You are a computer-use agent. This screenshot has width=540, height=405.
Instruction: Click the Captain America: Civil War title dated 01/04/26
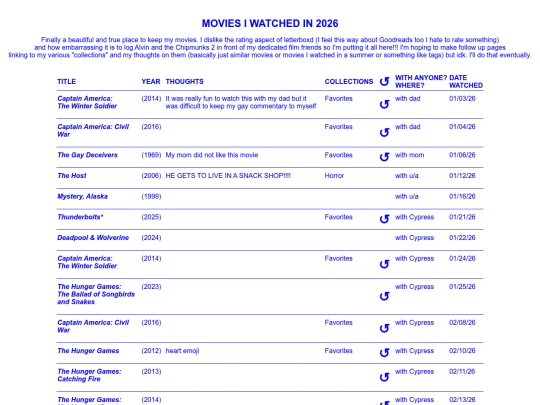coord(93,131)
